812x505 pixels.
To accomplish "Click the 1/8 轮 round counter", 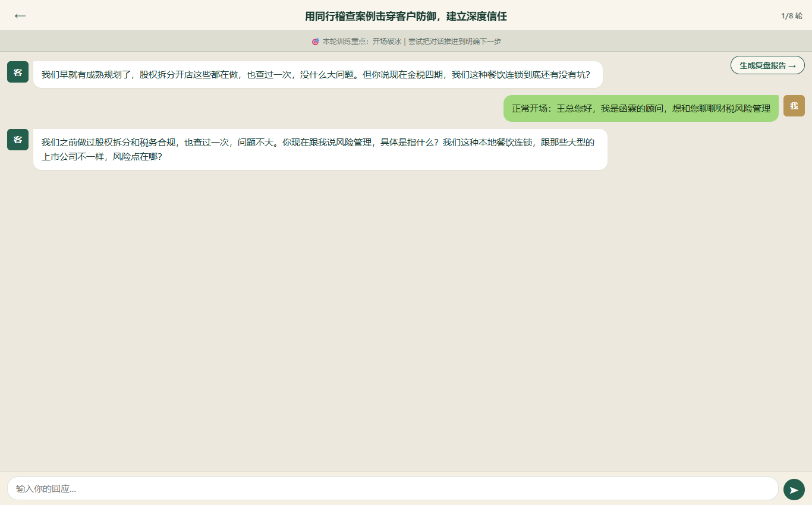I will [791, 16].
